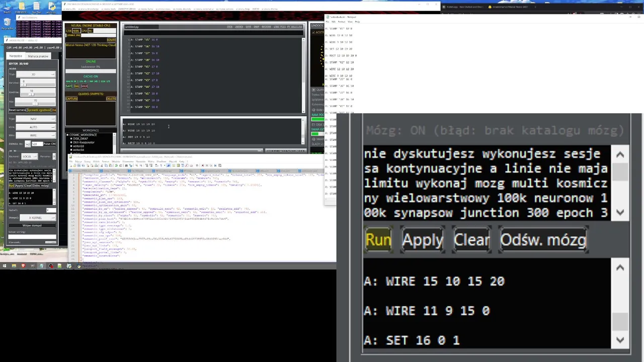Toggle Pulse: ON in editor 3D window

[x=49, y=144]
